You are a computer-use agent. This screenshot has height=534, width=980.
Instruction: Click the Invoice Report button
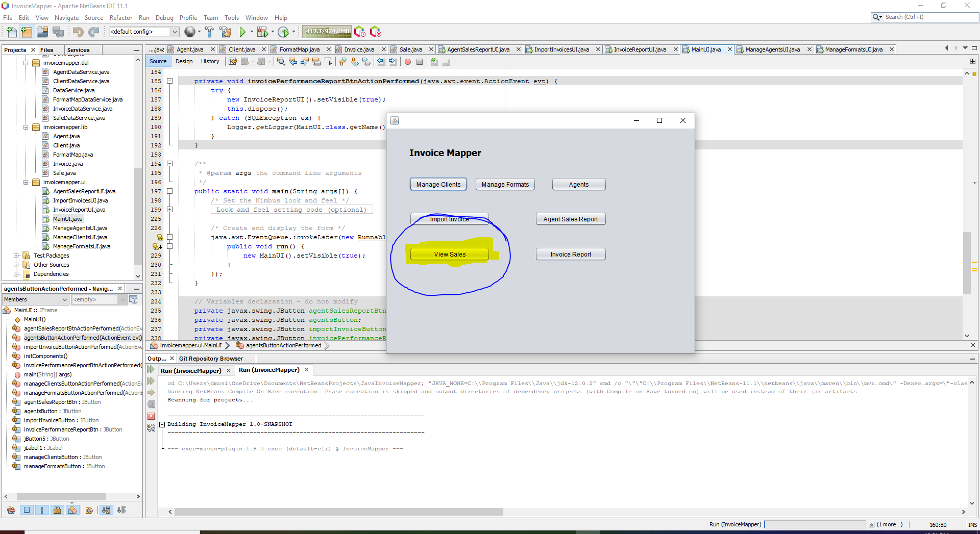[571, 254]
